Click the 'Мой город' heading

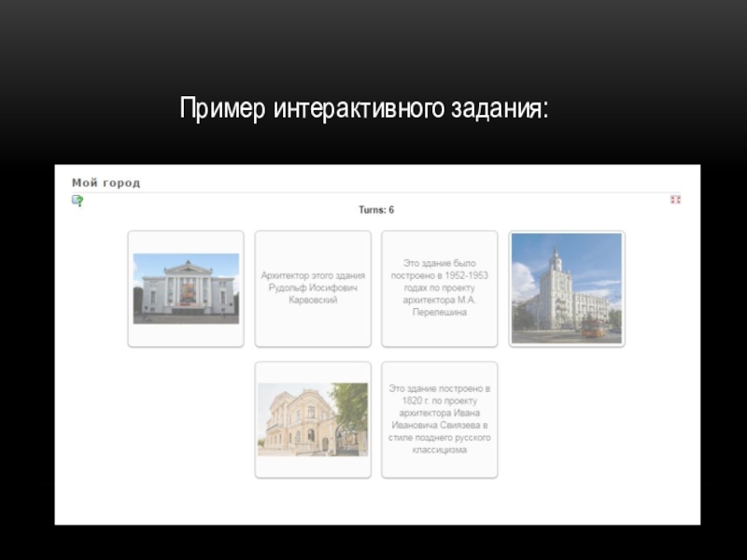[106, 183]
